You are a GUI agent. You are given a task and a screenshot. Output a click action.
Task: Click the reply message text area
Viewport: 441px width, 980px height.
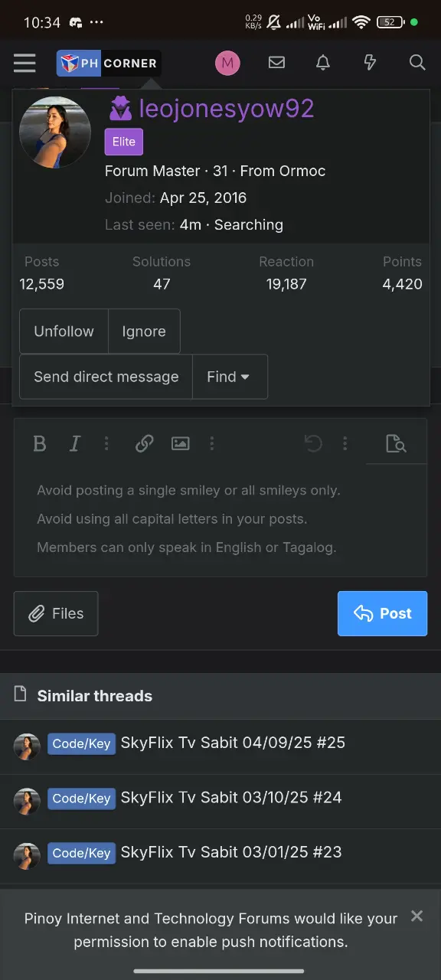click(x=220, y=520)
